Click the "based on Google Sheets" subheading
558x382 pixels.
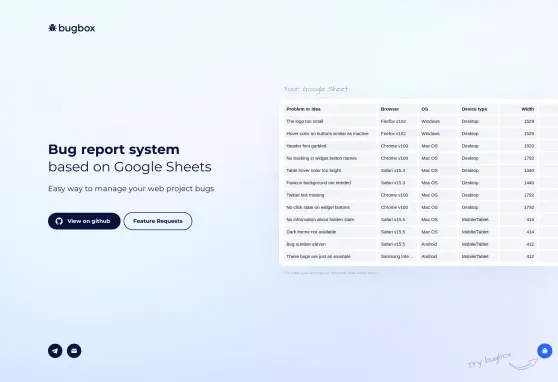point(130,167)
